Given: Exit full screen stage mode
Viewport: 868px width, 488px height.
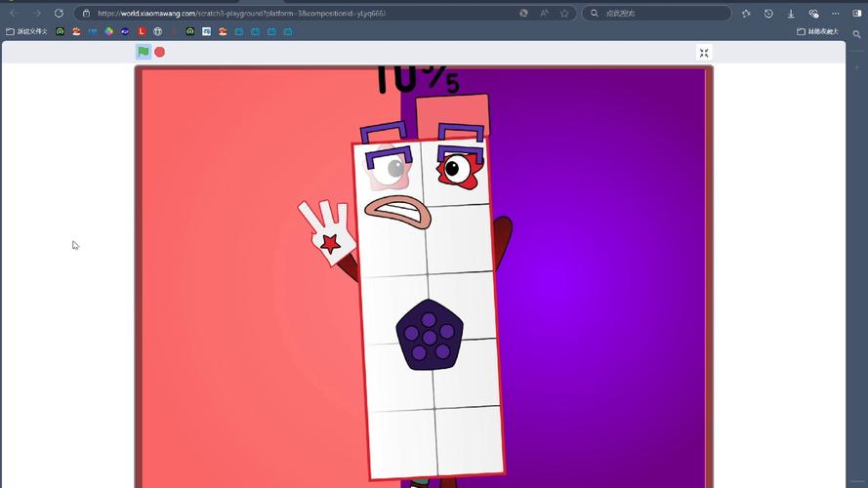Looking at the screenshot, I should [704, 53].
